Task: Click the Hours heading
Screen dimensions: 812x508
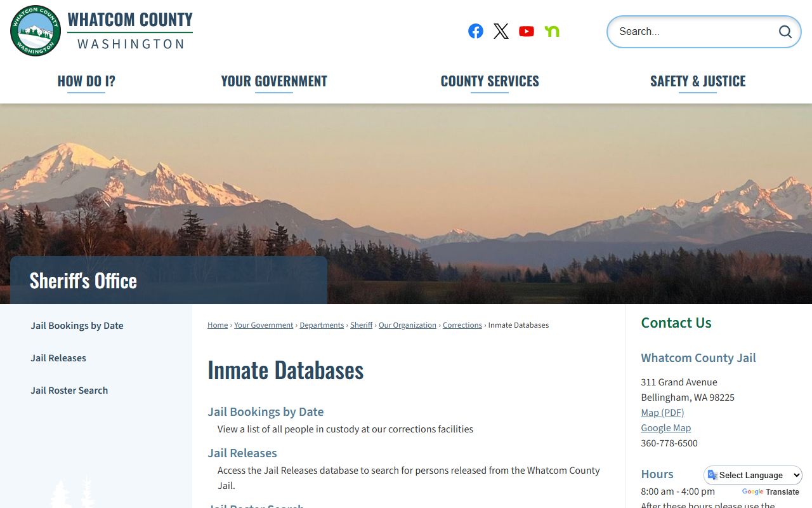Action: [657, 474]
